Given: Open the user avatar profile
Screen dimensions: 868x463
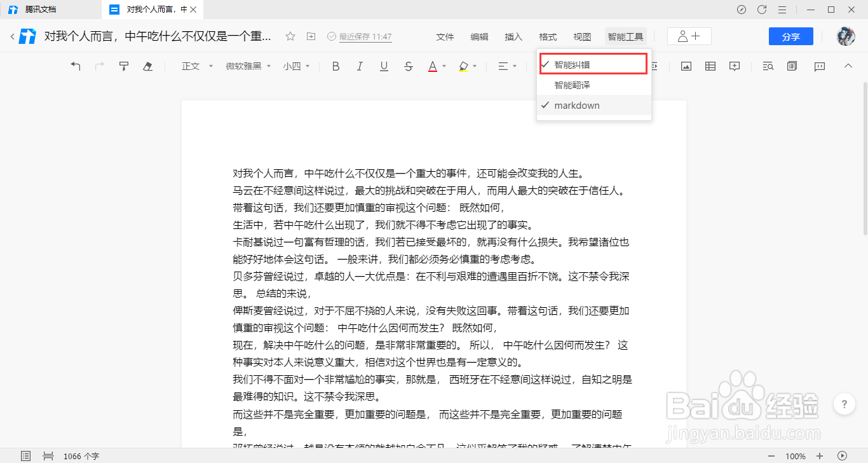Looking at the screenshot, I should coord(845,36).
